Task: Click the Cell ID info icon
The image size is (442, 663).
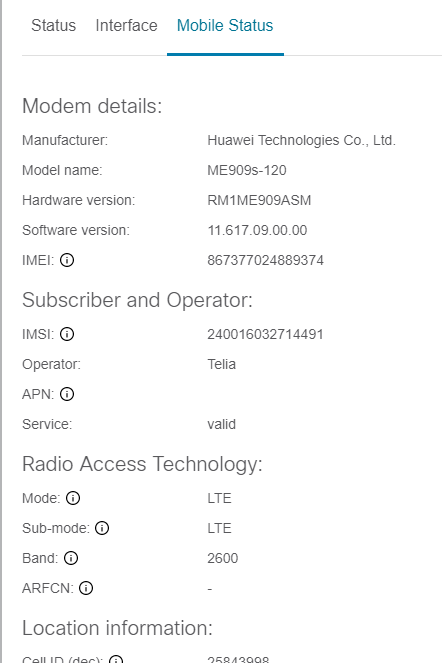Action: tap(116, 660)
